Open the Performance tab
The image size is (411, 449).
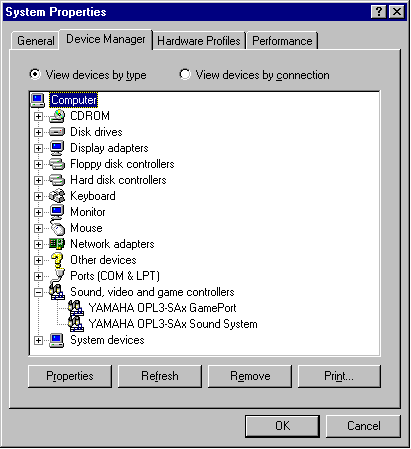click(x=282, y=41)
